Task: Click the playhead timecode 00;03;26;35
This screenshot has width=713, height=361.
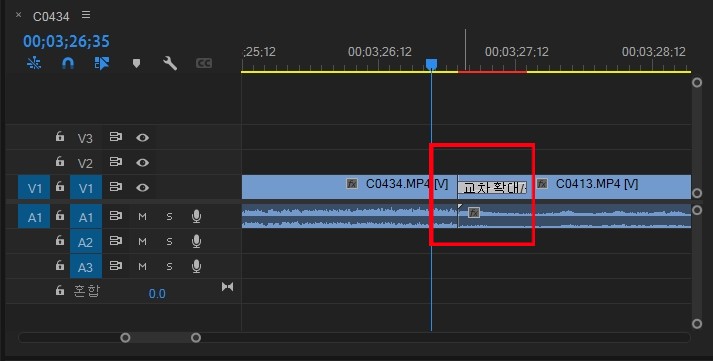Action: coord(66,41)
